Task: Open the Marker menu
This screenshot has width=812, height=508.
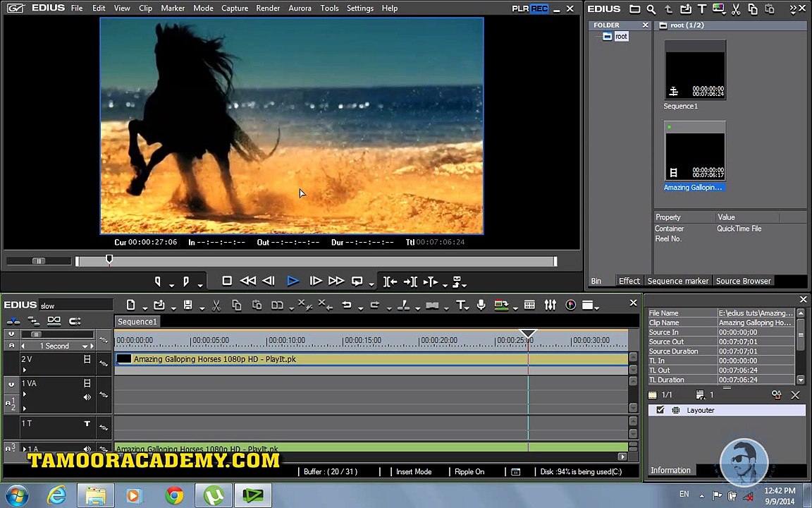Action: coord(173,8)
